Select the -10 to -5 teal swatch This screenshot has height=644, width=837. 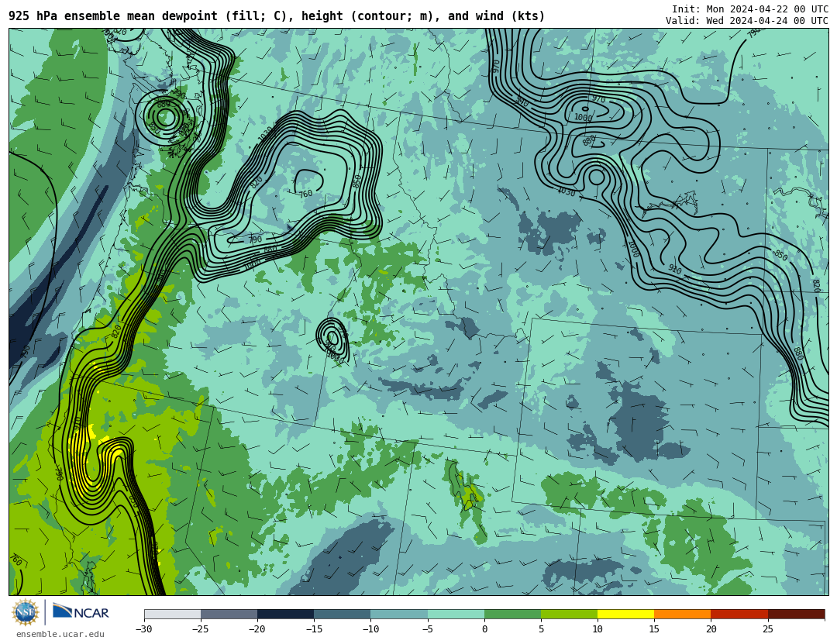click(x=399, y=614)
